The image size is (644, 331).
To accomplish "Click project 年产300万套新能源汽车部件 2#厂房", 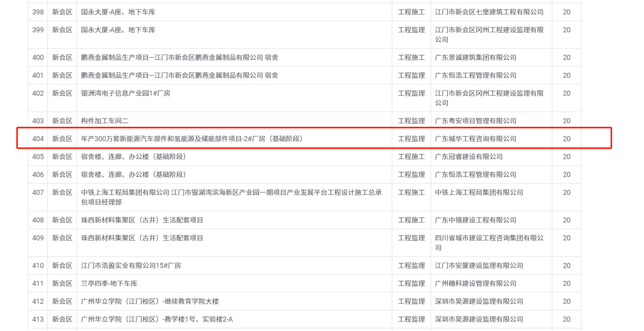I will 193,139.
